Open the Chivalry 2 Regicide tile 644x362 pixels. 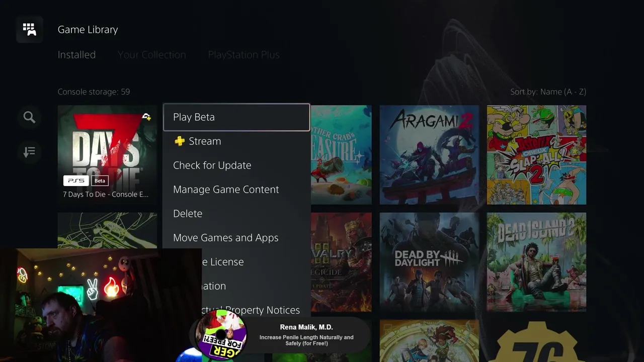pos(341,262)
